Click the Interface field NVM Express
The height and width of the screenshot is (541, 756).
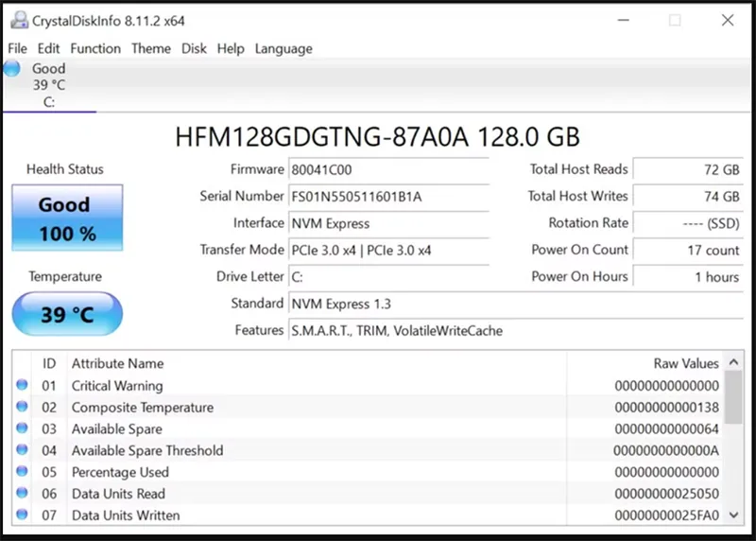(388, 223)
